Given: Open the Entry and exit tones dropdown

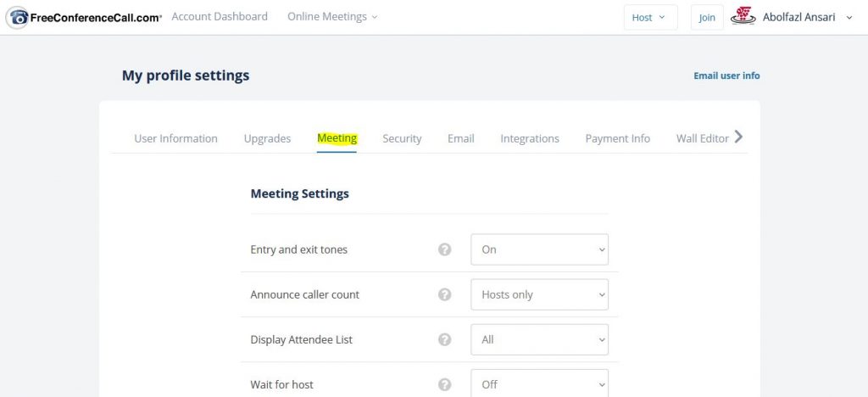Looking at the screenshot, I should [x=539, y=249].
